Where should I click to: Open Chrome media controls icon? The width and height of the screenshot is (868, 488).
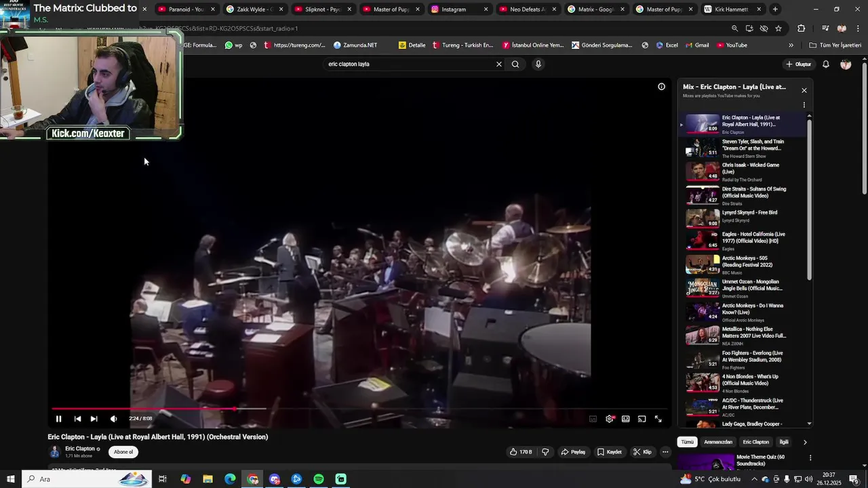click(x=825, y=28)
